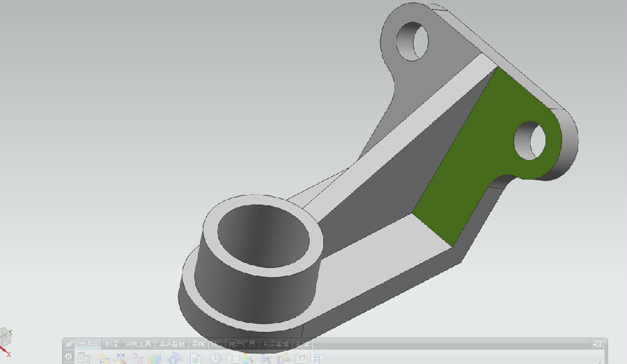Click the blue signal waves icon
Viewport: 627px width, 364px height.
(175, 358)
